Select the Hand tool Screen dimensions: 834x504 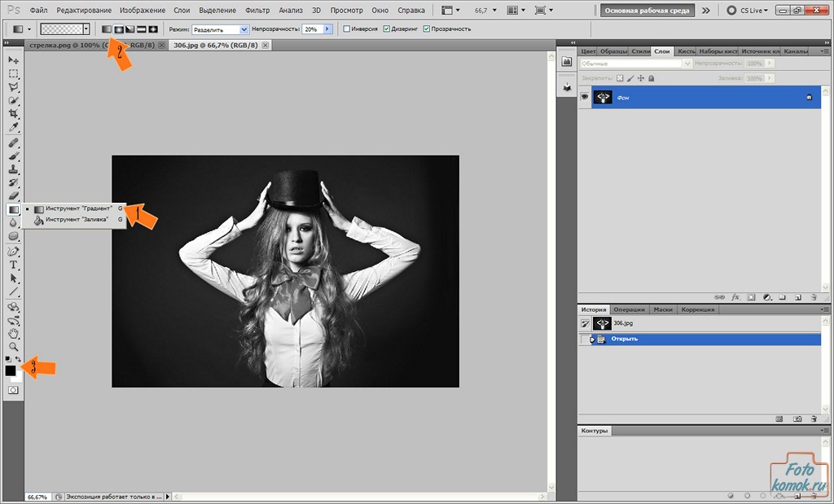[x=13, y=333]
